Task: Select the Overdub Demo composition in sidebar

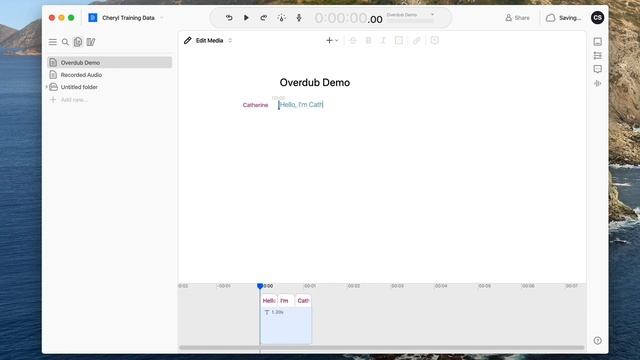Action: pos(109,62)
